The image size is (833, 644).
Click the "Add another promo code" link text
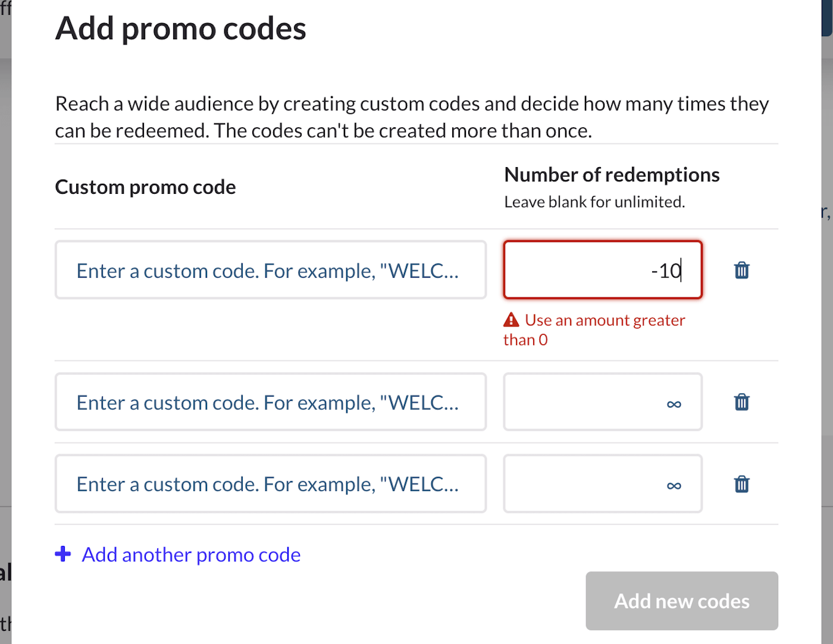191,554
